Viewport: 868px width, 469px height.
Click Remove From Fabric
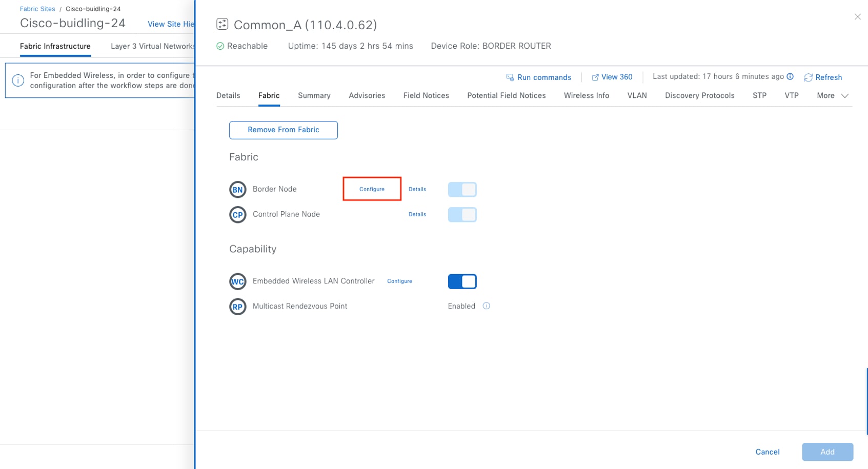tap(283, 130)
